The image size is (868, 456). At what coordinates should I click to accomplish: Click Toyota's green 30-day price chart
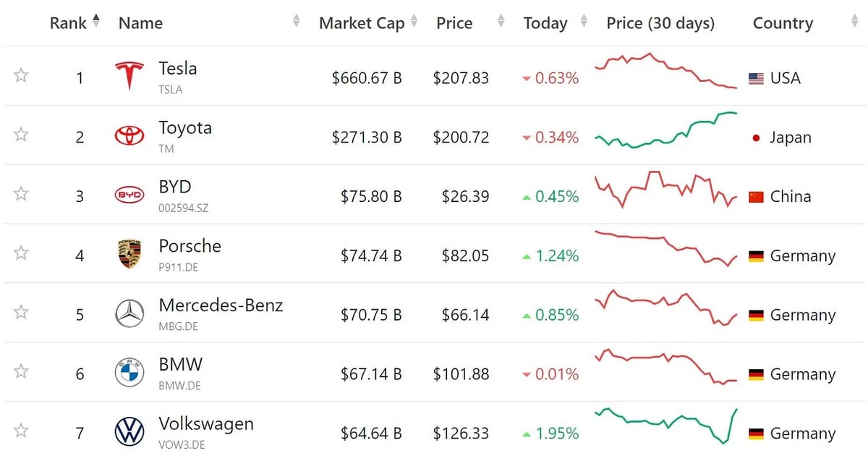[665, 131]
